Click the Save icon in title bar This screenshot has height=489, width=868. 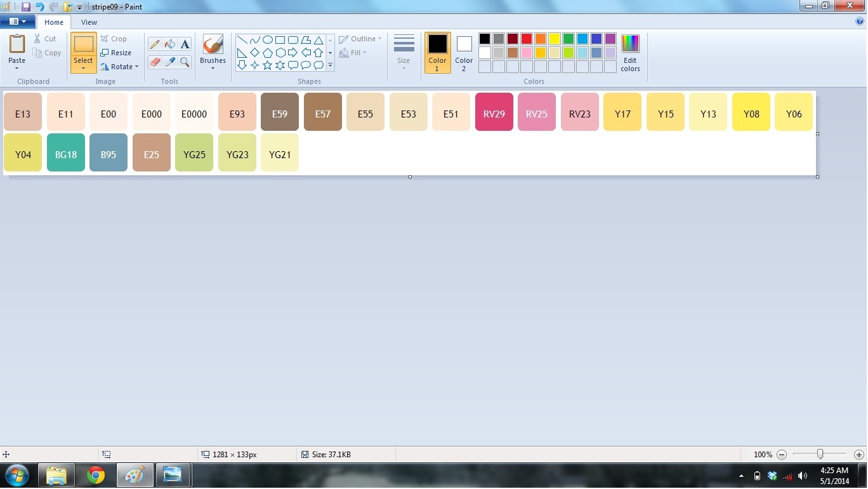(26, 7)
